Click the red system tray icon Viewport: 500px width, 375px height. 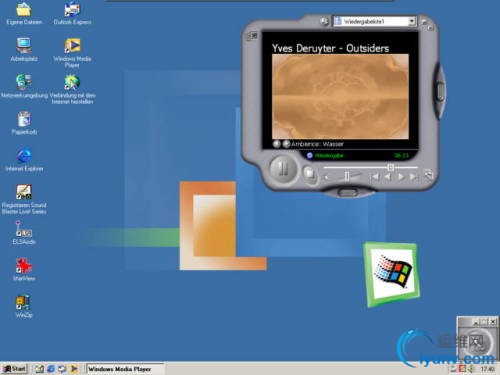pyautogui.click(x=462, y=369)
